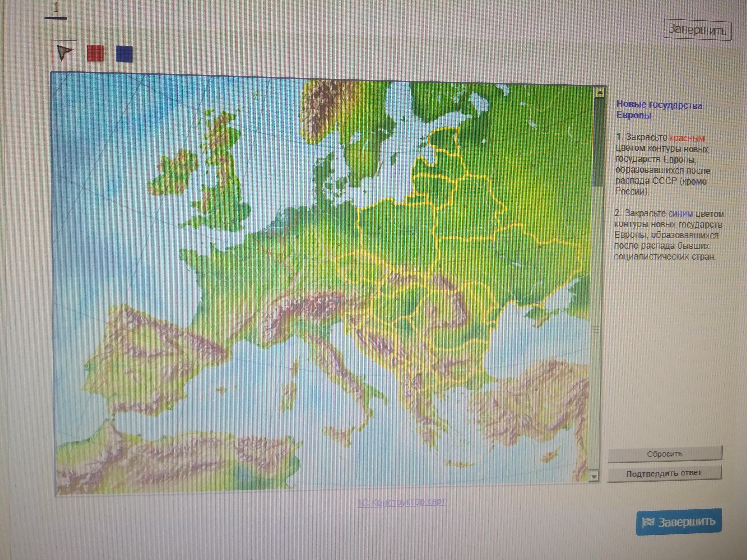
Task: Select the red fill tool
Action: click(x=96, y=54)
